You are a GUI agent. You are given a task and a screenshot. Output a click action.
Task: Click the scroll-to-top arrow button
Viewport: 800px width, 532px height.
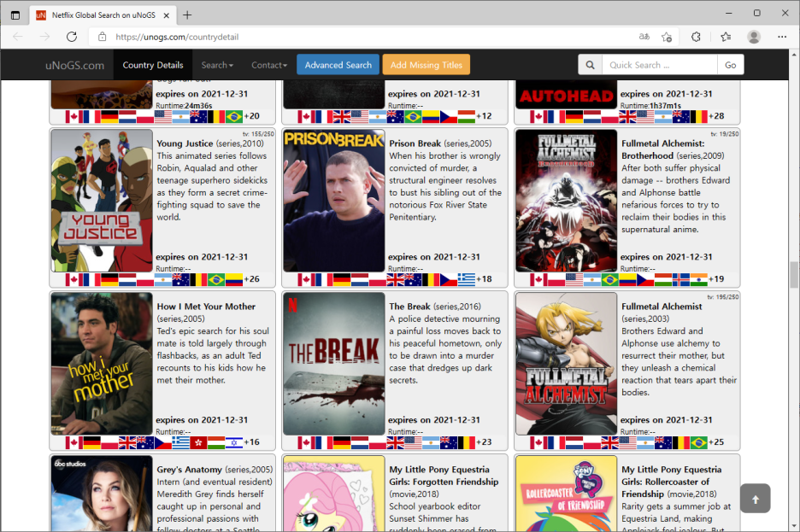(755, 499)
